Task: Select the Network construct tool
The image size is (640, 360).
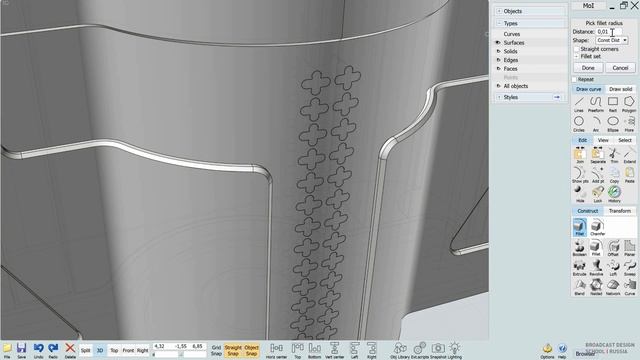Action: [613, 287]
